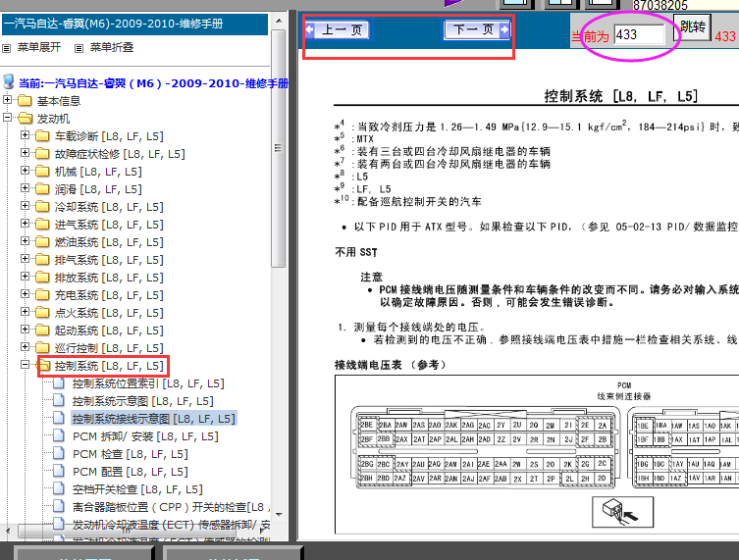Click the 一汽马自达-睿翼(M6)-2009-2010-维修手册 header

pyautogui.click(x=134, y=24)
